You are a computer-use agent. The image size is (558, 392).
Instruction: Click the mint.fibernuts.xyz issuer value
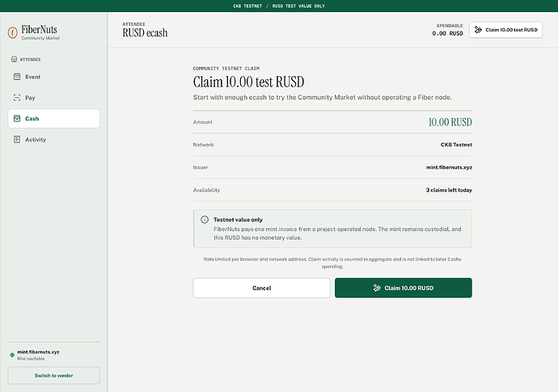pyautogui.click(x=449, y=167)
